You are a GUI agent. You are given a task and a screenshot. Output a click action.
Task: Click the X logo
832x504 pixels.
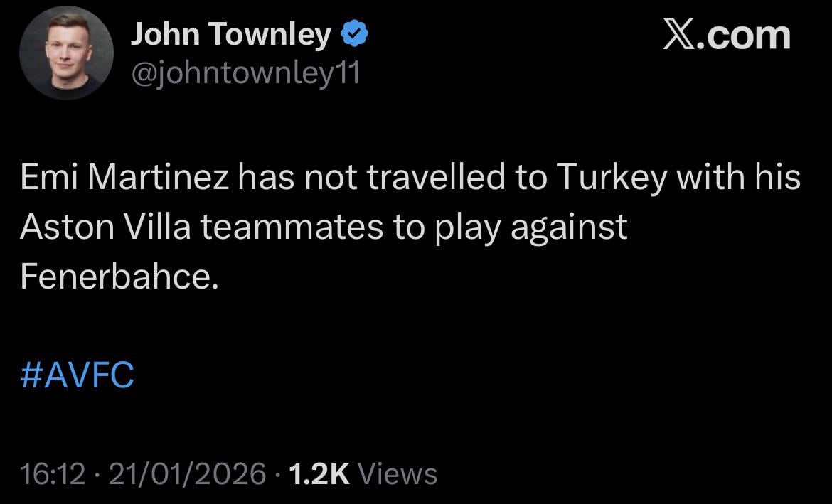681,35
